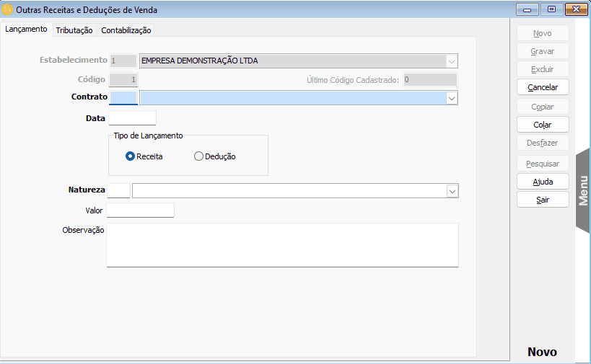This screenshot has width=591, height=364.
Task: Click the Colar button
Action: [543, 125]
